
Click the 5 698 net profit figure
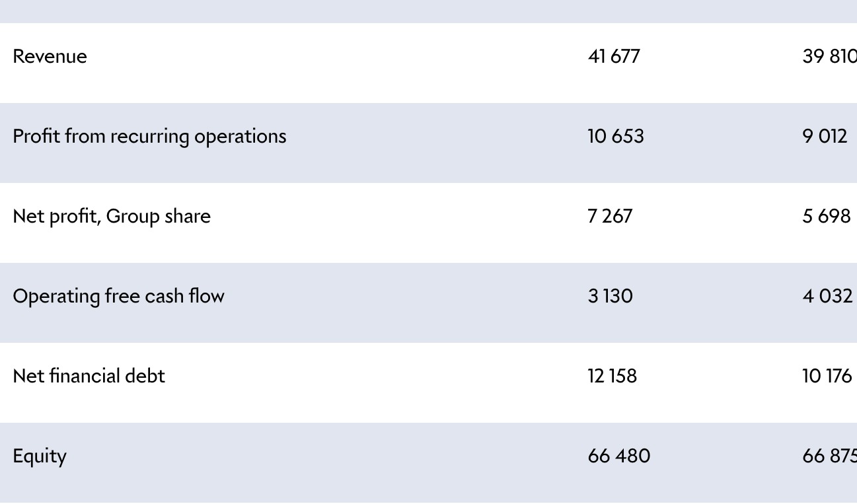pos(827,216)
